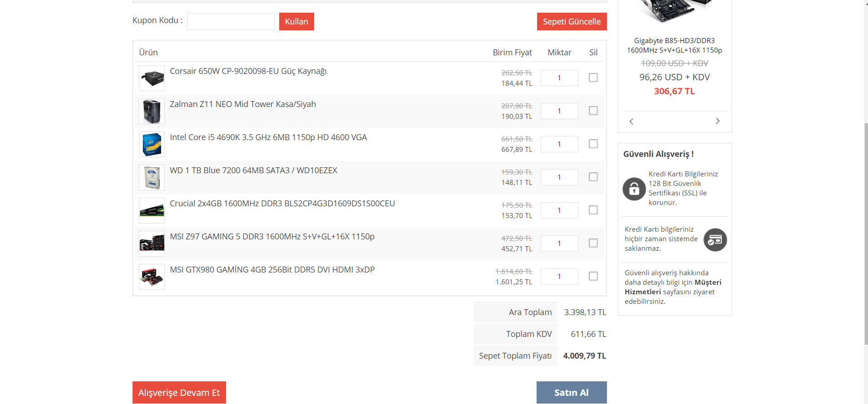Click Müşteri Hizmetleri link

tap(673, 287)
